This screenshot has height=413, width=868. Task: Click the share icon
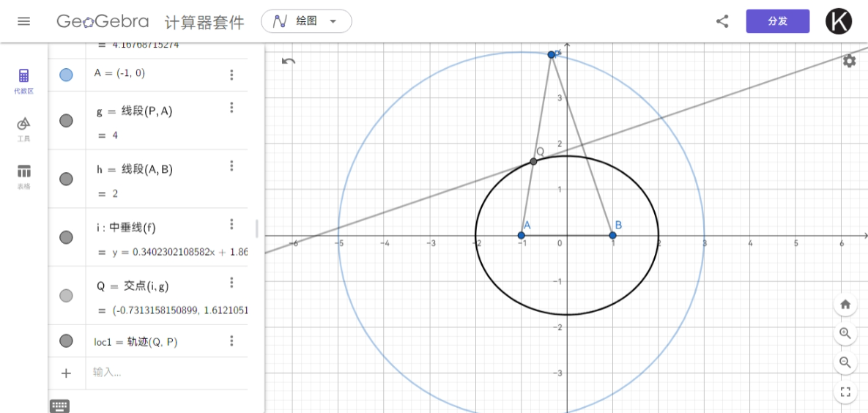722,21
